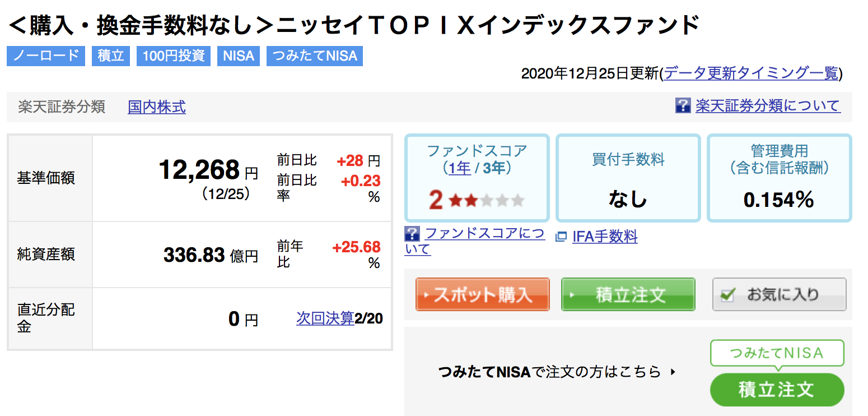Click the つみたてNISA blue tag
The height and width of the screenshot is (416, 868).
click(x=315, y=56)
